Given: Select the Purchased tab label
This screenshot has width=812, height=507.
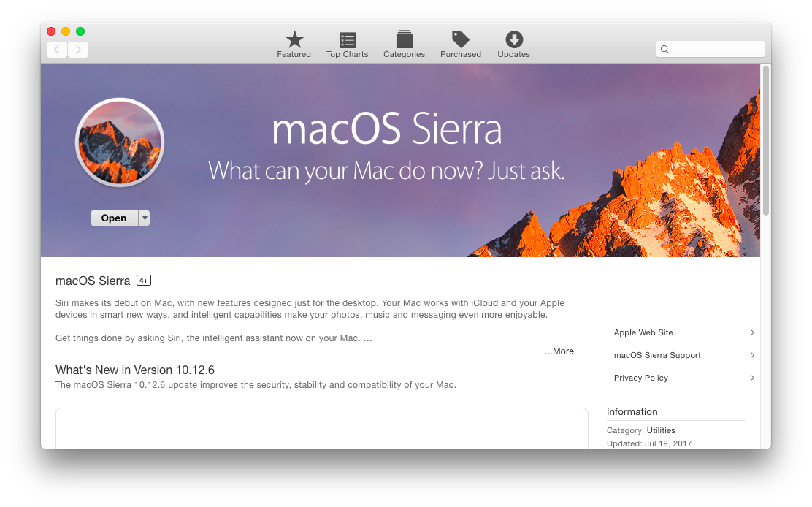Looking at the screenshot, I should (460, 54).
